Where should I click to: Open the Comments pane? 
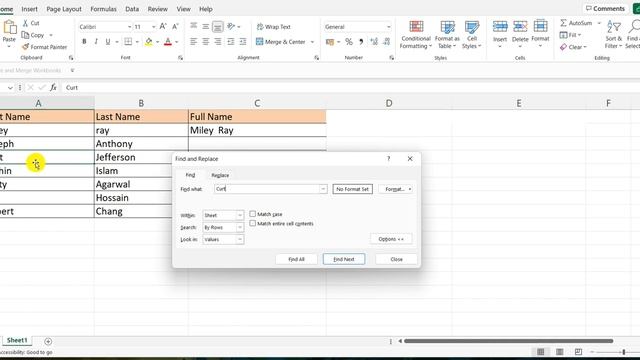605,9
